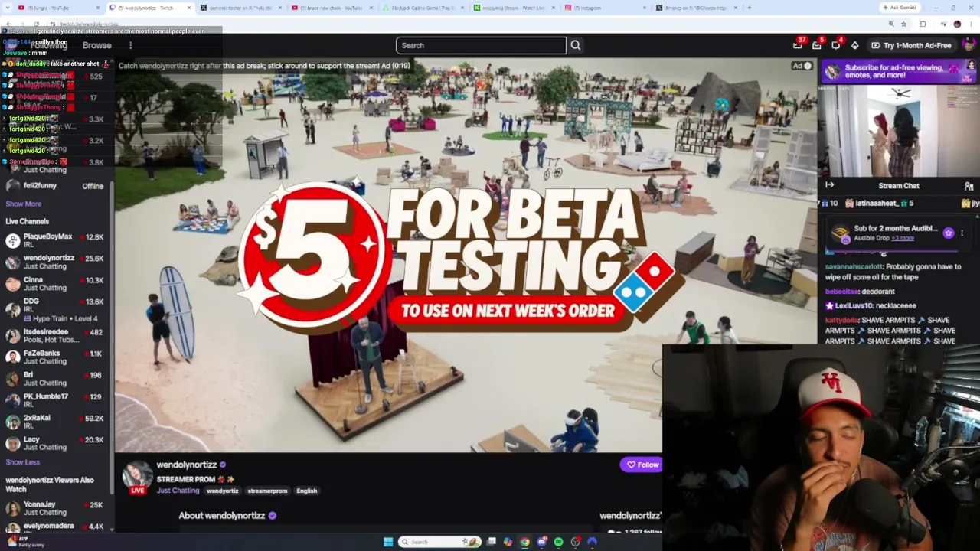Open Cinna channel in sidebar
980x551 pixels.
coord(57,284)
